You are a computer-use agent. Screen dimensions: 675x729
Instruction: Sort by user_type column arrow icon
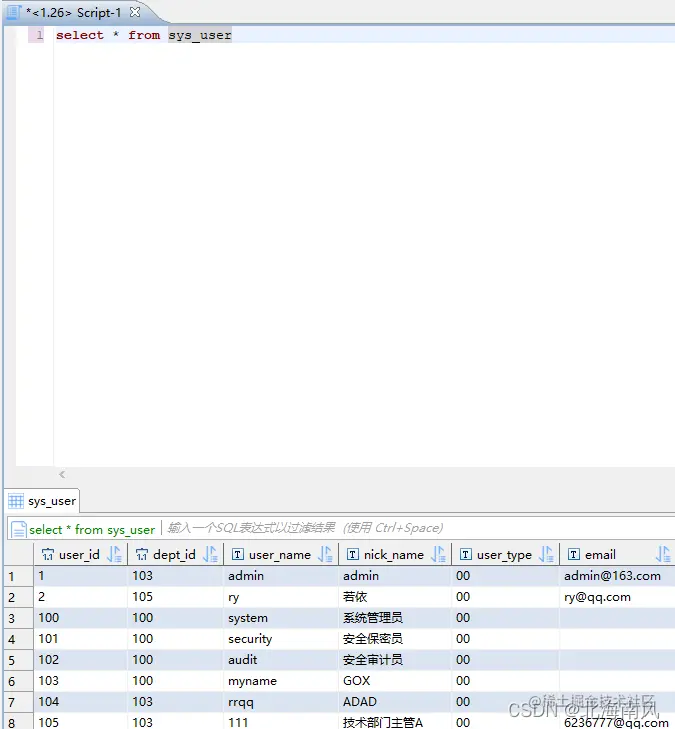click(x=546, y=554)
